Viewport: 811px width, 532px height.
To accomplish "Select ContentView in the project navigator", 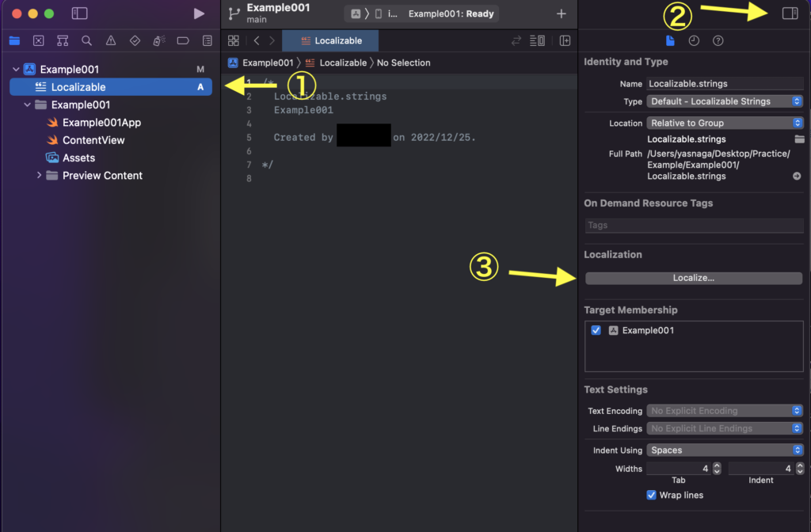I will point(93,140).
